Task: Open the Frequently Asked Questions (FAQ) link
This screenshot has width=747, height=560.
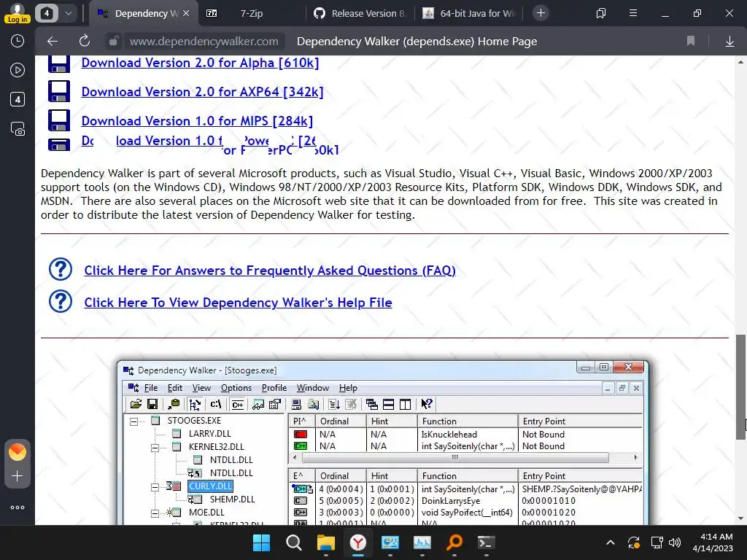Action: click(270, 271)
